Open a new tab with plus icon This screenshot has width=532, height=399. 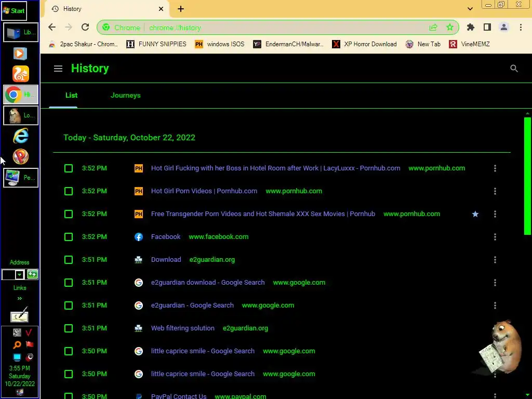181,9
